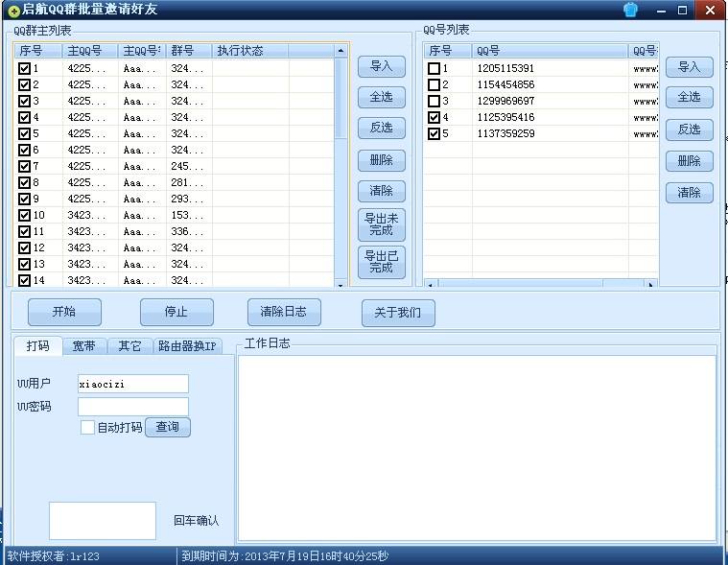
Task: Click the UU密码 input field
Action: tap(133, 407)
